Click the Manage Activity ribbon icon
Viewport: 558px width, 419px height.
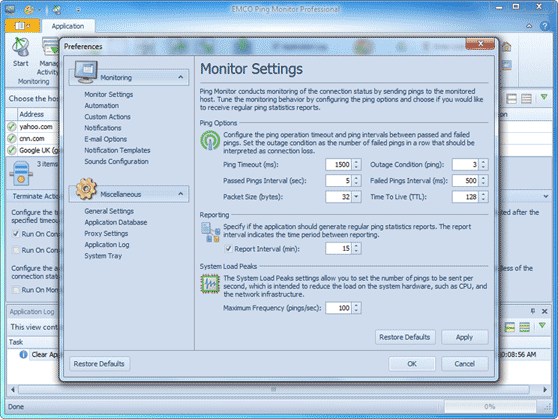[x=50, y=46]
